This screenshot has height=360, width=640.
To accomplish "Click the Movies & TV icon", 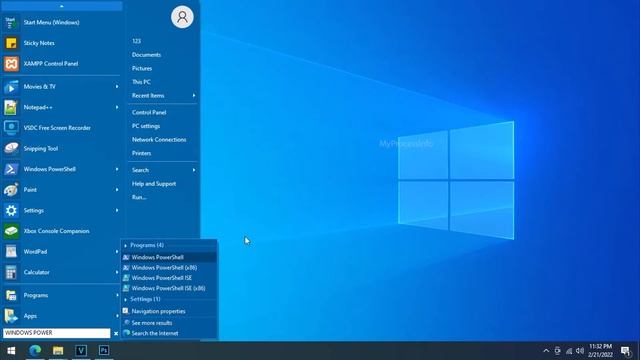I will coord(11,87).
